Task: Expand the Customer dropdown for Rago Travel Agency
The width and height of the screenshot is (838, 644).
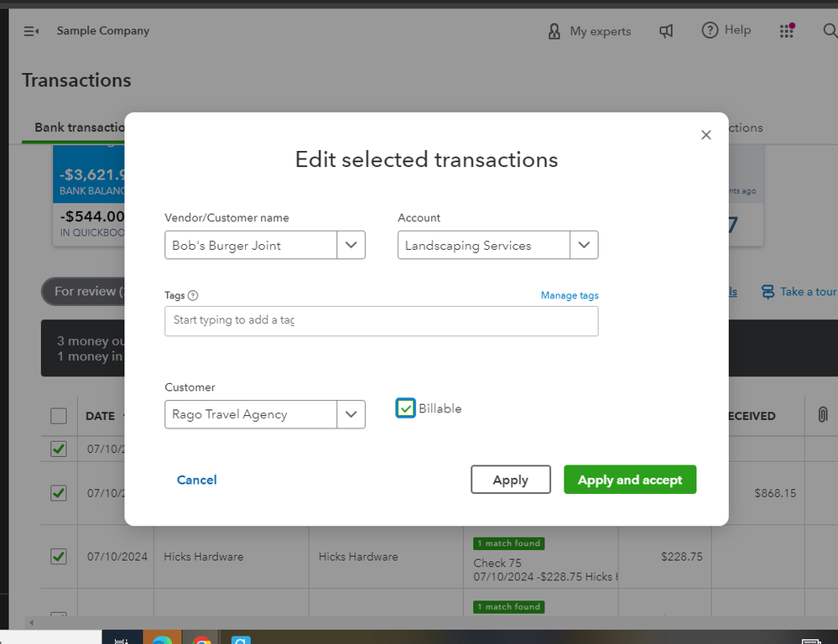Action: click(351, 414)
